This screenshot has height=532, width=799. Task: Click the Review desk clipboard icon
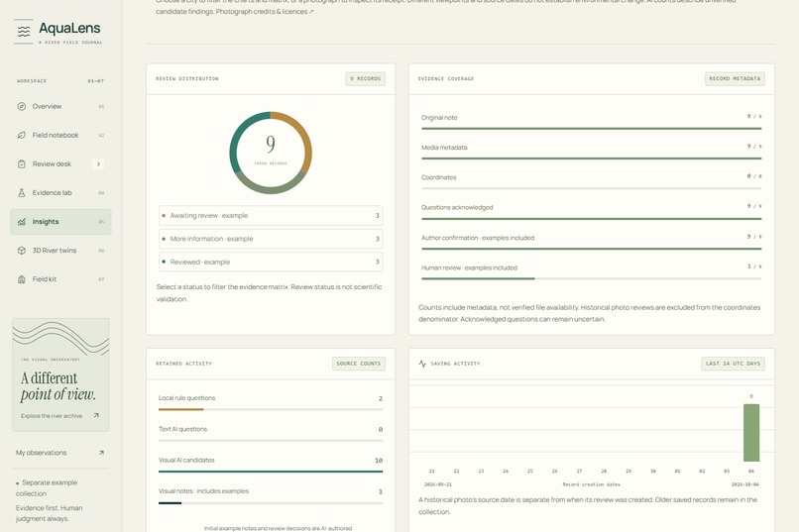pyautogui.click(x=22, y=163)
